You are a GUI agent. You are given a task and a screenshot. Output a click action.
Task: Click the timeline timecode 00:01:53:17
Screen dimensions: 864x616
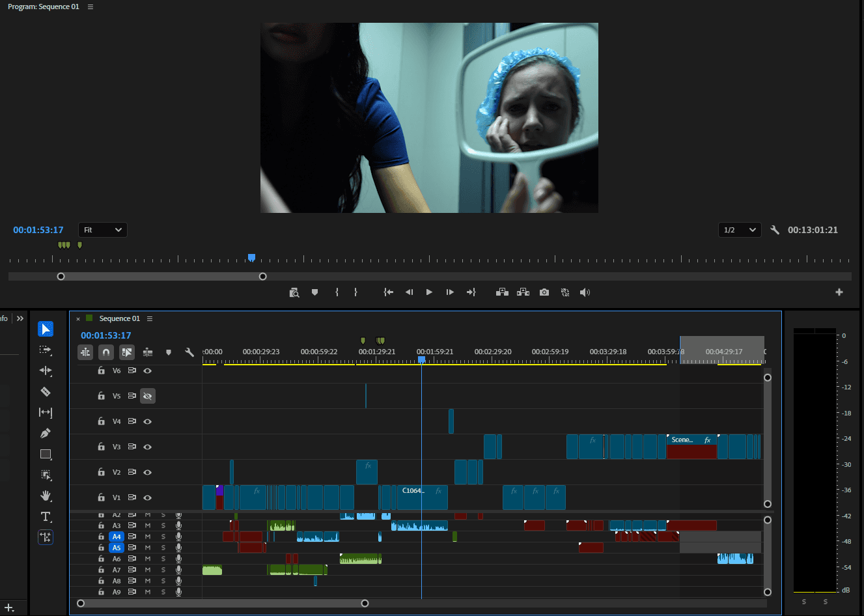click(x=106, y=335)
